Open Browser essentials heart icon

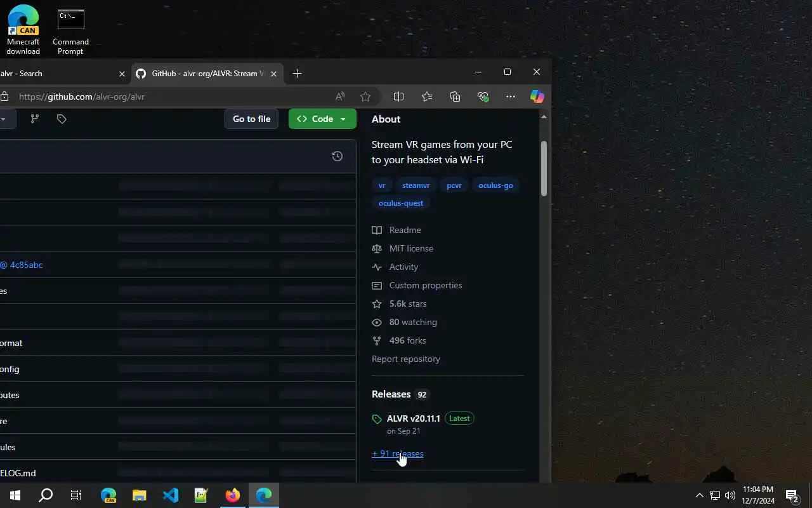tap(483, 97)
